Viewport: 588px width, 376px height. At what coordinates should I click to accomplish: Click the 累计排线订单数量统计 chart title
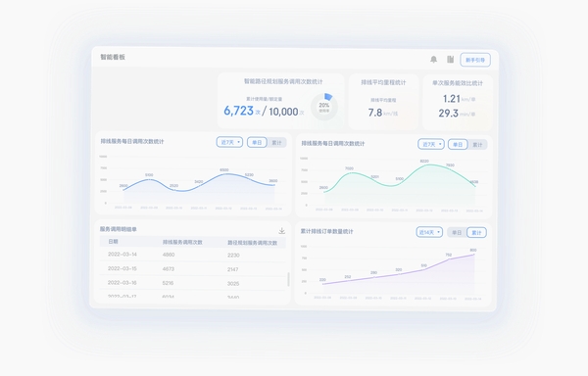click(x=326, y=231)
